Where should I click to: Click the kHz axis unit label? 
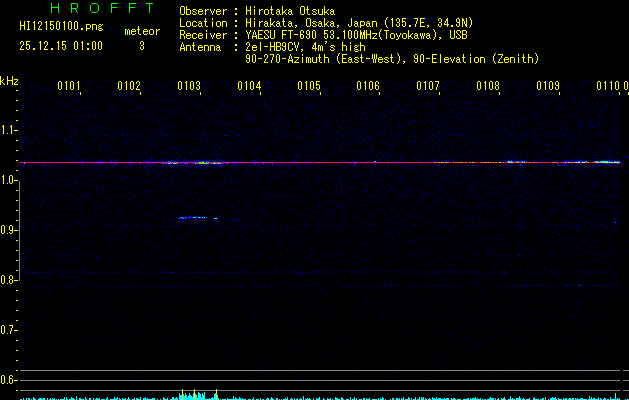pyautogui.click(x=9, y=80)
